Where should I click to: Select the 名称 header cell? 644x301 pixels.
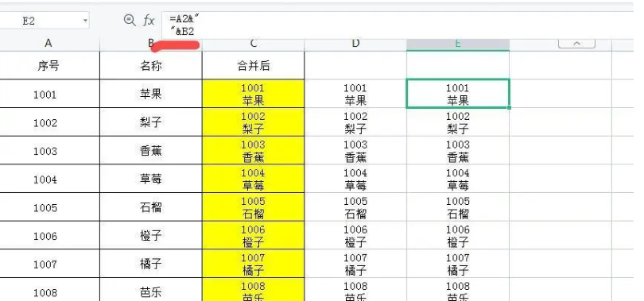point(151,65)
